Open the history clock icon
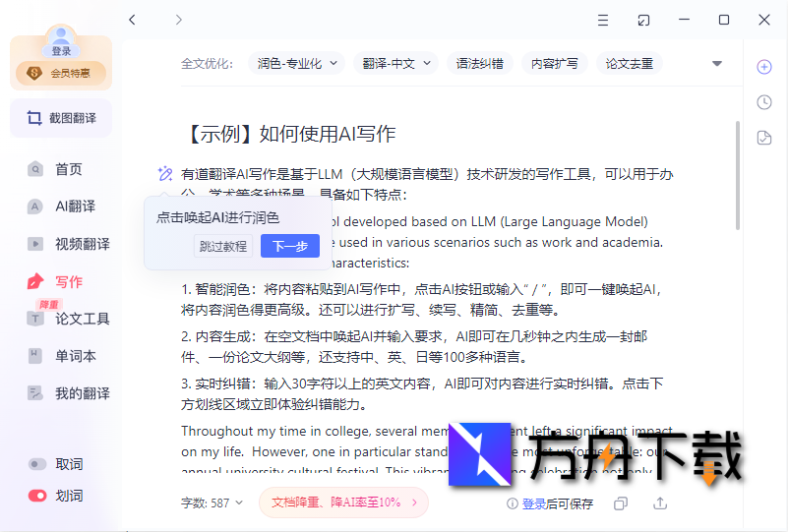Viewport: 788px width, 532px height. (x=764, y=102)
